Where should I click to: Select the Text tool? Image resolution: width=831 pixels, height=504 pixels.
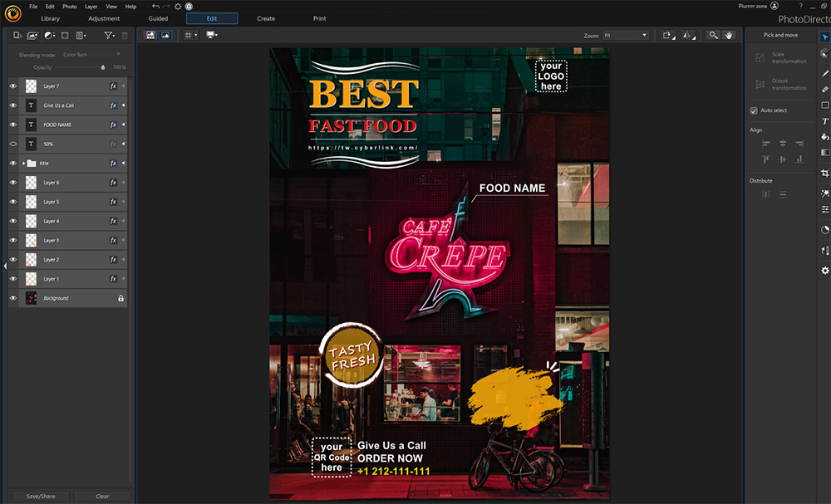[x=824, y=121]
